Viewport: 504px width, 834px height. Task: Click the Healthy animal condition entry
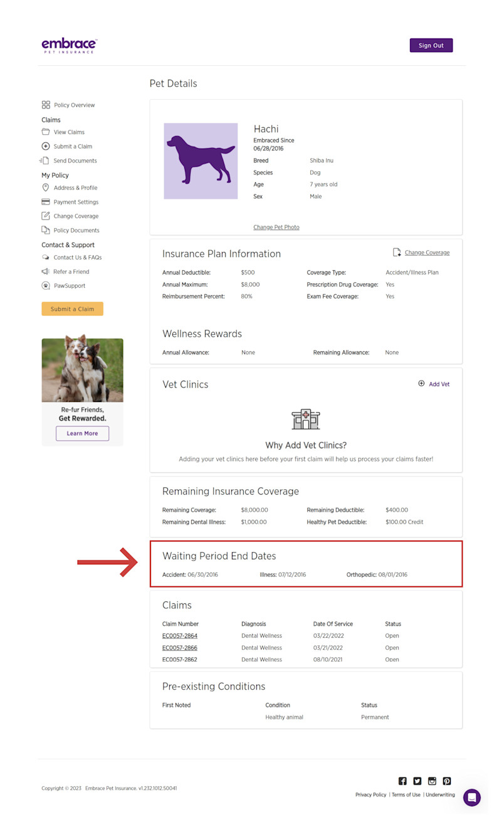tap(284, 717)
